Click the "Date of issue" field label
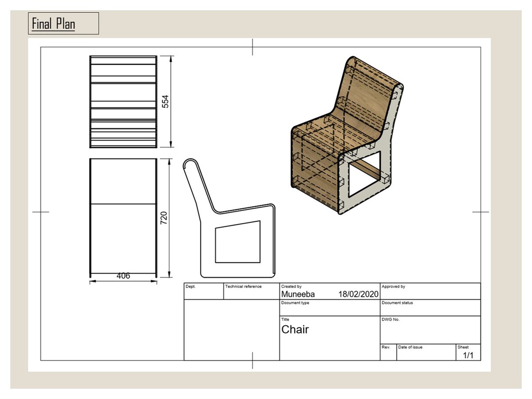 click(x=411, y=347)
